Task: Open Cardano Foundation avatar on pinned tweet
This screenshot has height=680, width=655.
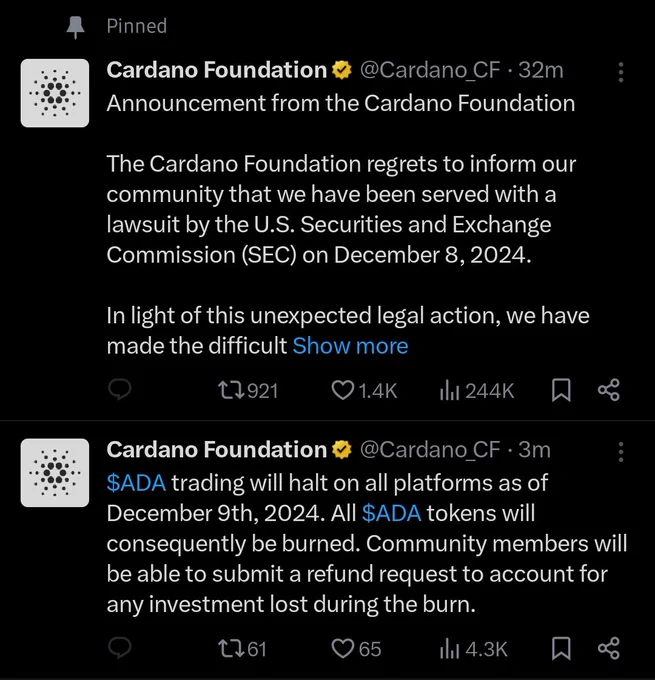Action: coord(55,93)
